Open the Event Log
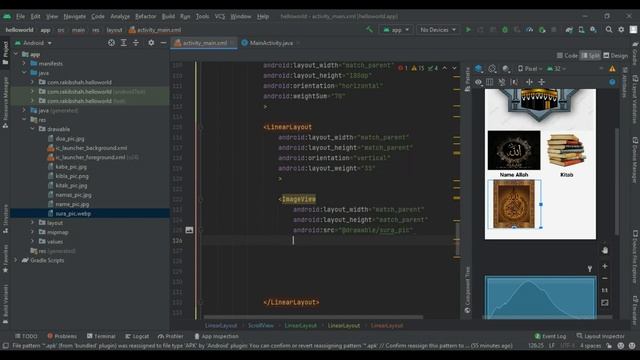This screenshot has height=360, width=640. pyautogui.click(x=550, y=336)
